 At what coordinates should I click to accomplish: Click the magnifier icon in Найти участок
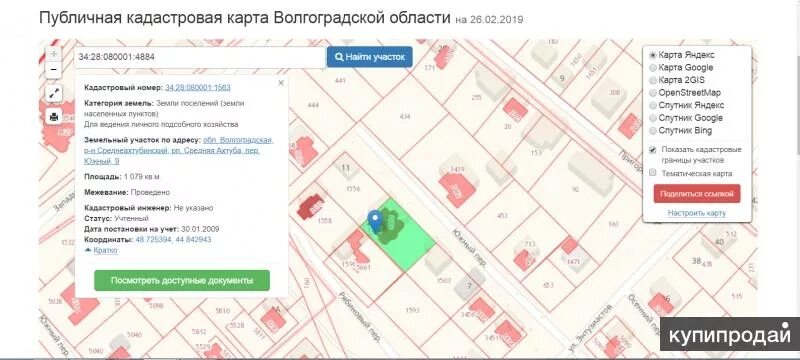[339, 57]
